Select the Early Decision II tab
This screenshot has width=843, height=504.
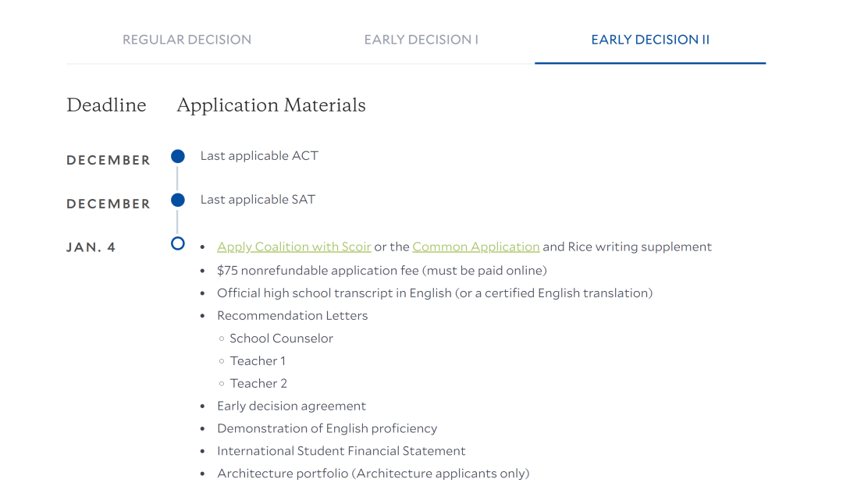tap(650, 40)
